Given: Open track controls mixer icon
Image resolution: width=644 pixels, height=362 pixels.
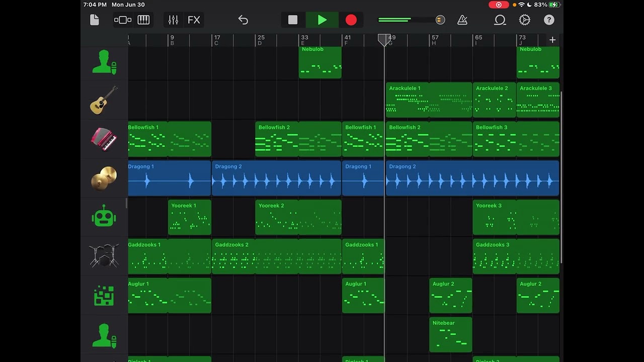Looking at the screenshot, I should (x=173, y=20).
